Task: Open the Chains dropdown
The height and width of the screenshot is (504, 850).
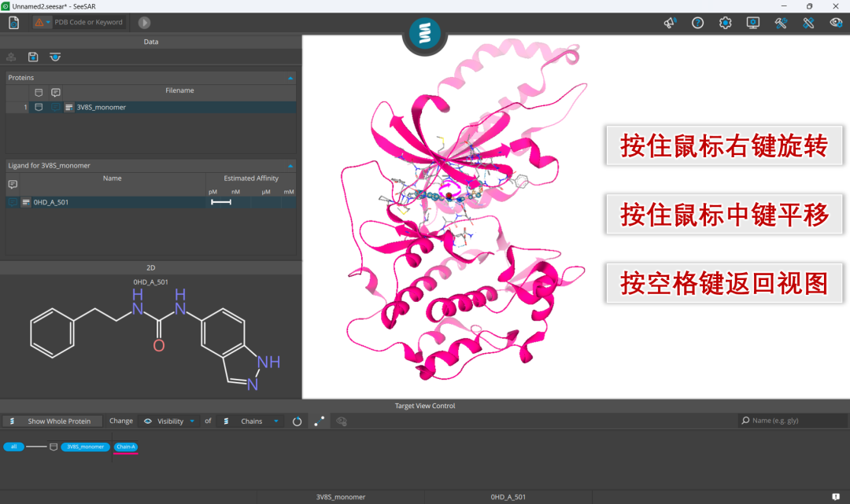Action: click(250, 421)
